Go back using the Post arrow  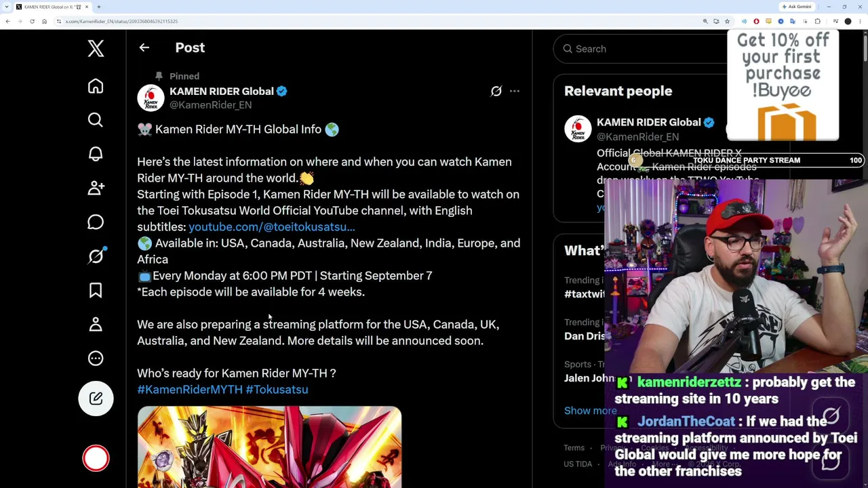point(144,47)
